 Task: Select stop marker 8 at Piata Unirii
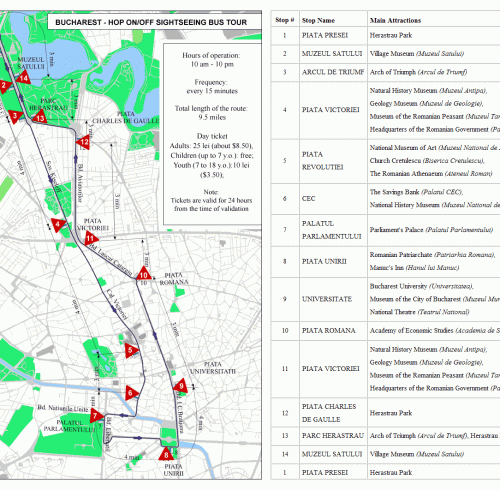pyautogui.click(x=166, y=454)
